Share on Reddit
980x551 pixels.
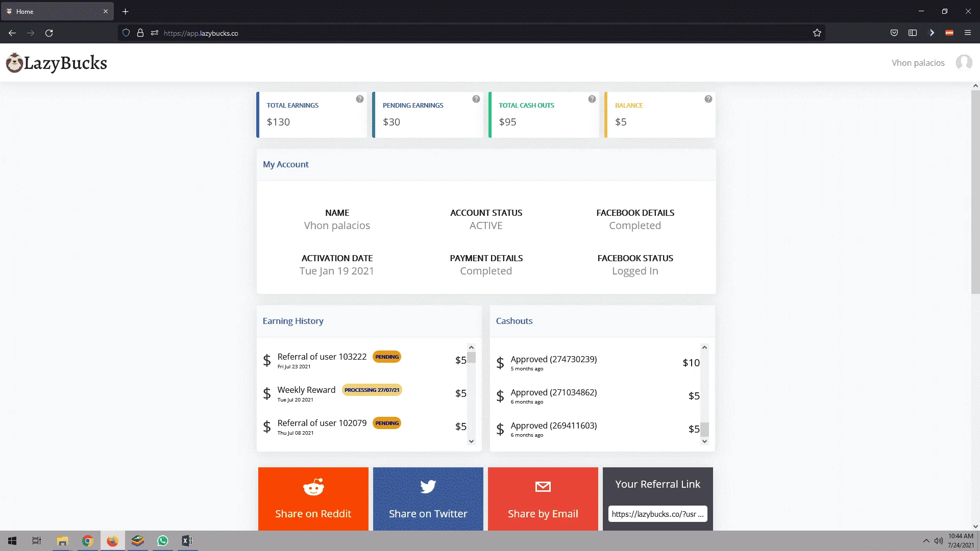click(313, 499)
